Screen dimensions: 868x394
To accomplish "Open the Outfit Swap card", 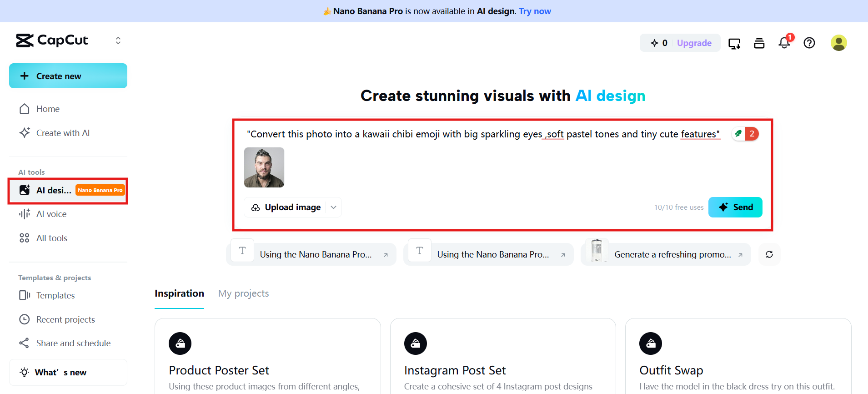I will (x=738, y=356).
